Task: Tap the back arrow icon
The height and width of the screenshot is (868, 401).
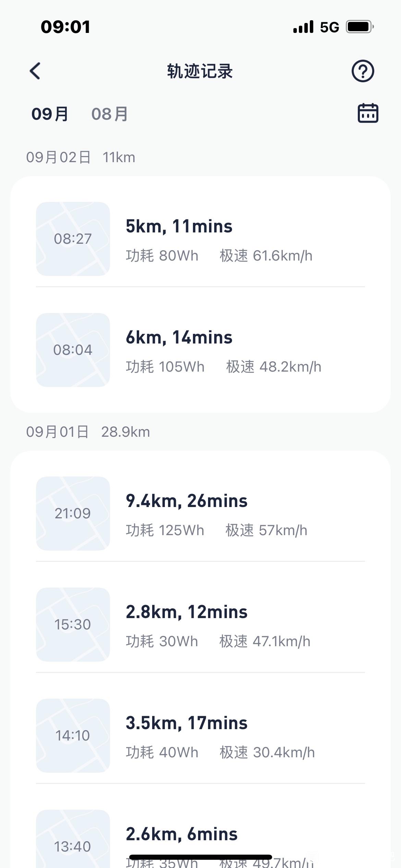Action: 35,71
